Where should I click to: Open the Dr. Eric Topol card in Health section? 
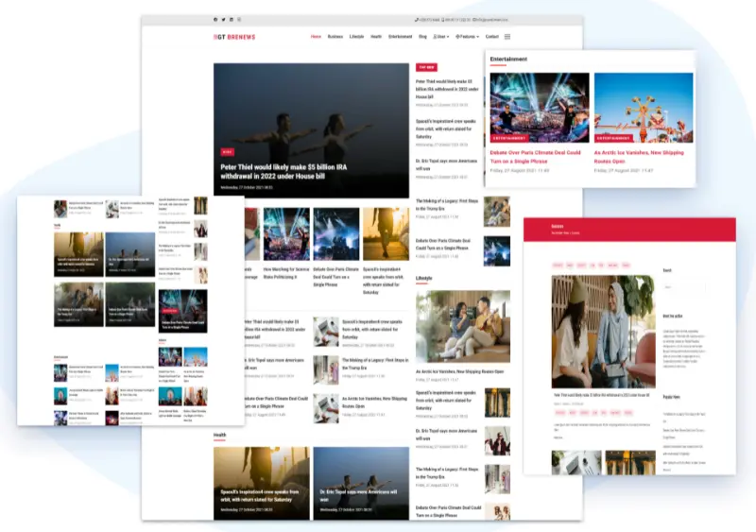click(x=361, y=483)
